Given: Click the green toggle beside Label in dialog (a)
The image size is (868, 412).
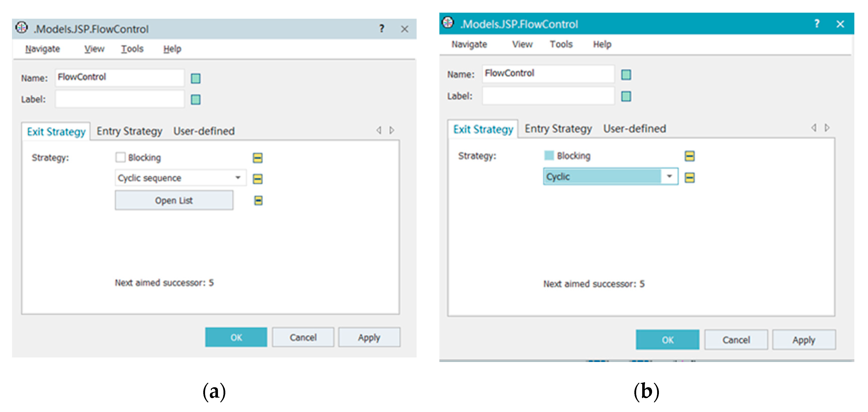Looking at the screenshot, I should [x=196, y=100].
